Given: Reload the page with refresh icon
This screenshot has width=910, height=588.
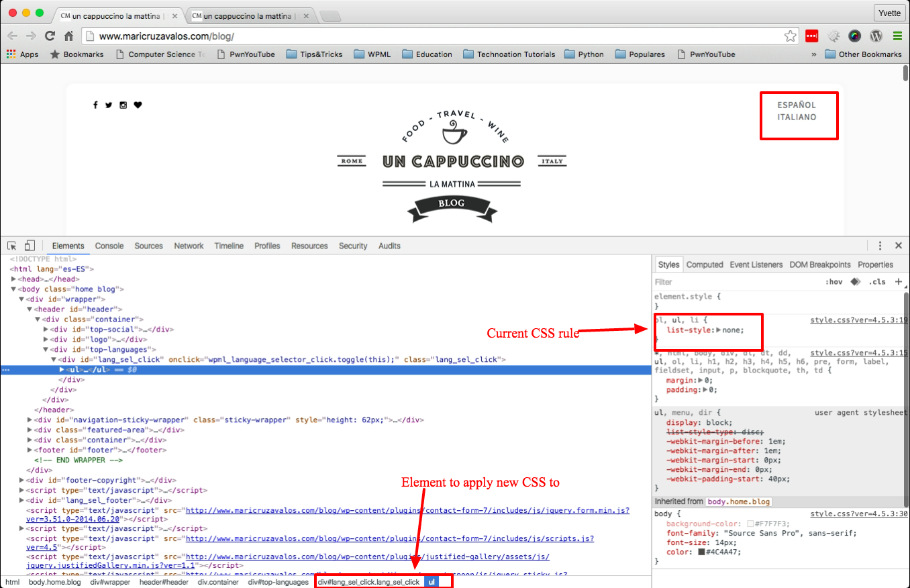Looking at the screenshot, I should tap(50, 36).
